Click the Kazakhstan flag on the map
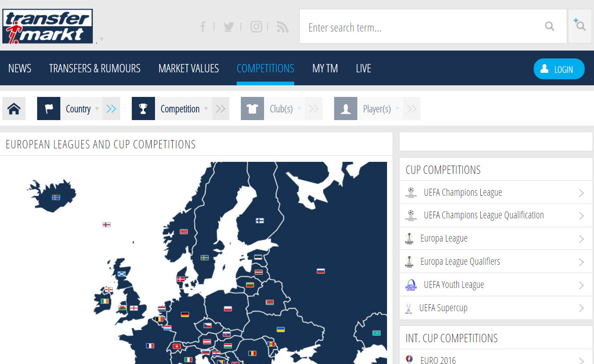Screen dimensions: 594x364 (376, 333)
